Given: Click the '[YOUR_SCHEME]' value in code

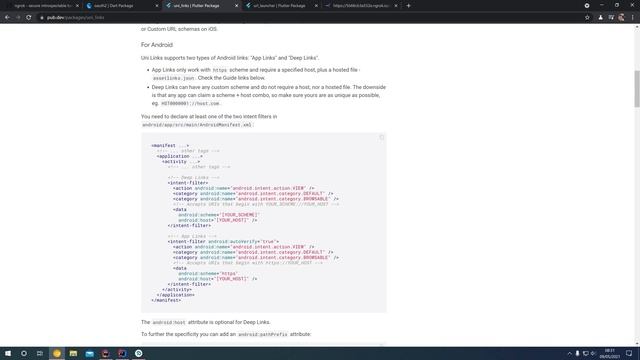Looking at the screenshot, I should tap(240, 215).
